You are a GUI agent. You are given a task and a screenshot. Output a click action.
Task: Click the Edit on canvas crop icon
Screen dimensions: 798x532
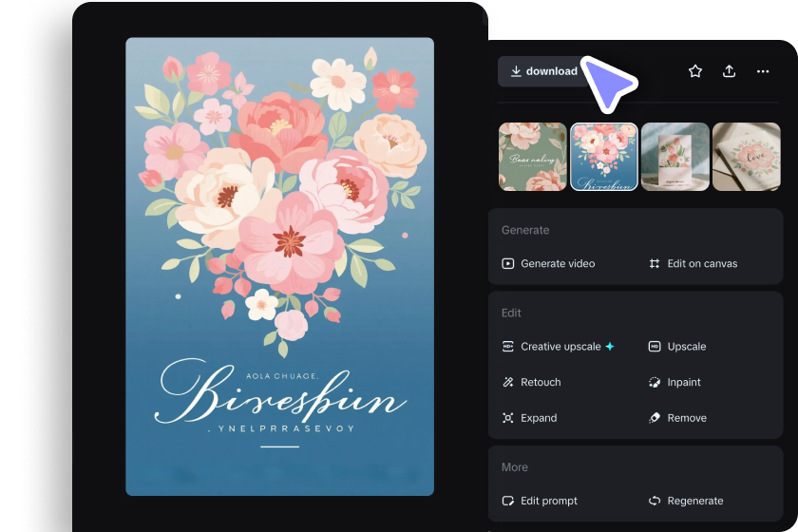point(655,264)
